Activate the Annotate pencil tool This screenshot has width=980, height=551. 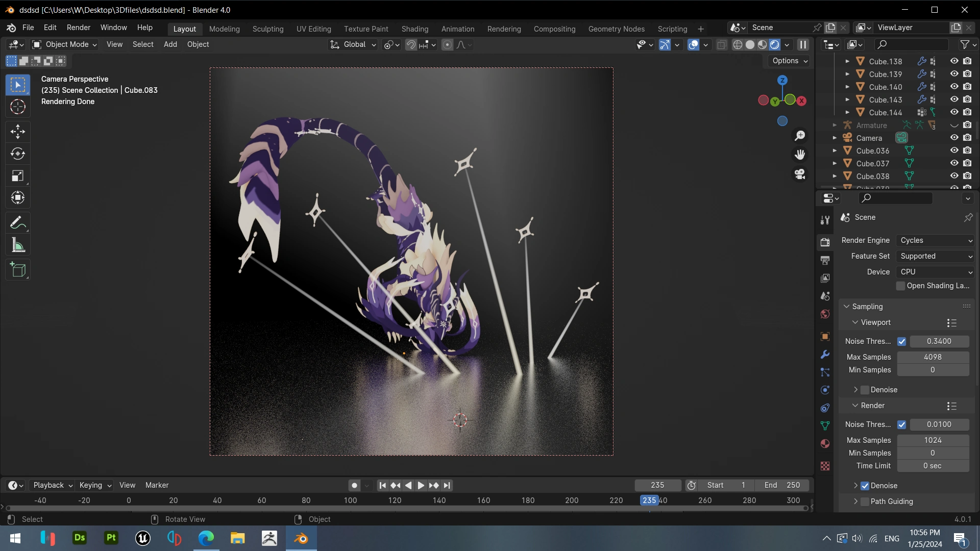tap(18, 223)
